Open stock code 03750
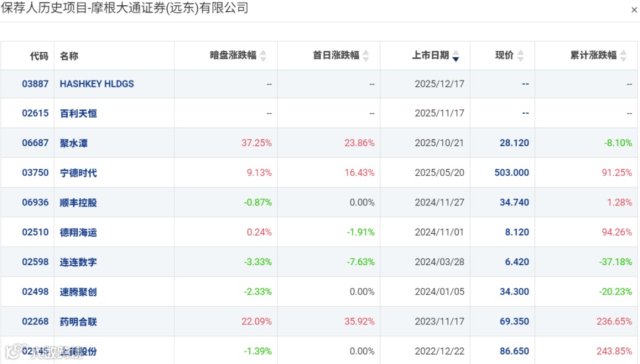640x364 pixels. [35, 173]
